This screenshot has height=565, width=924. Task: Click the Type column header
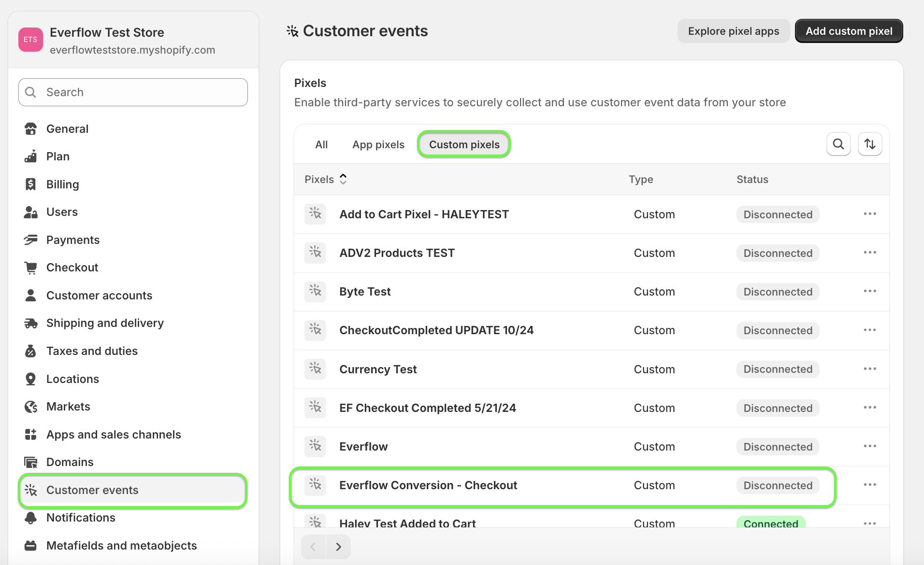tap(641, 179)
